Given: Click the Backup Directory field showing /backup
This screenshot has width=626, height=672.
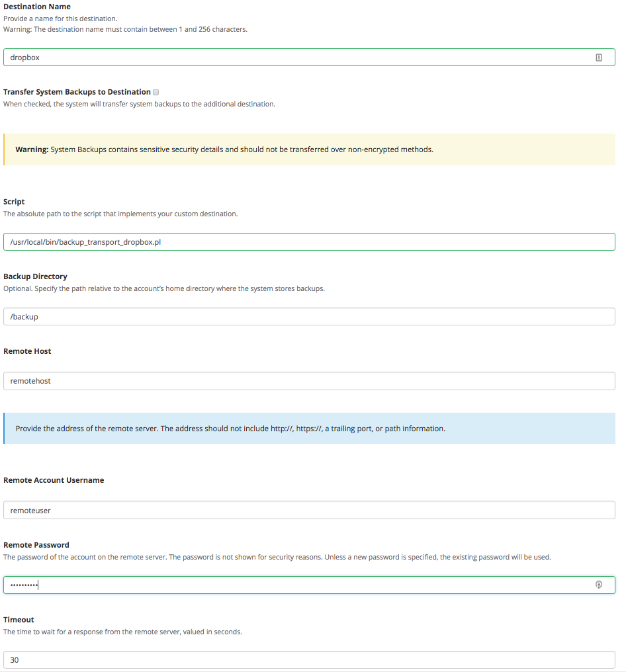Looking at the screenshot, I should tap(309, 317).
